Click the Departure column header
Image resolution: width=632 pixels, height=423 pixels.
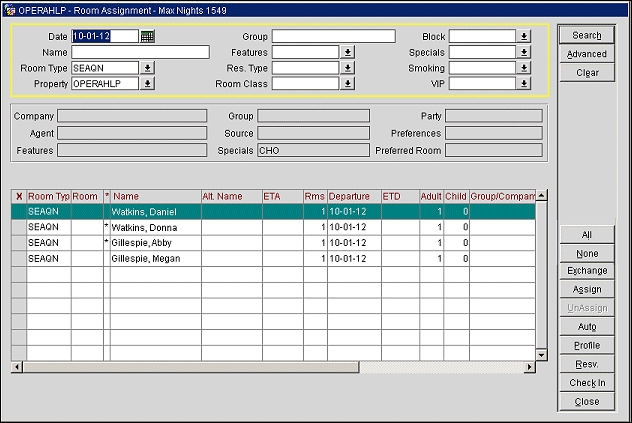point(353,196)
